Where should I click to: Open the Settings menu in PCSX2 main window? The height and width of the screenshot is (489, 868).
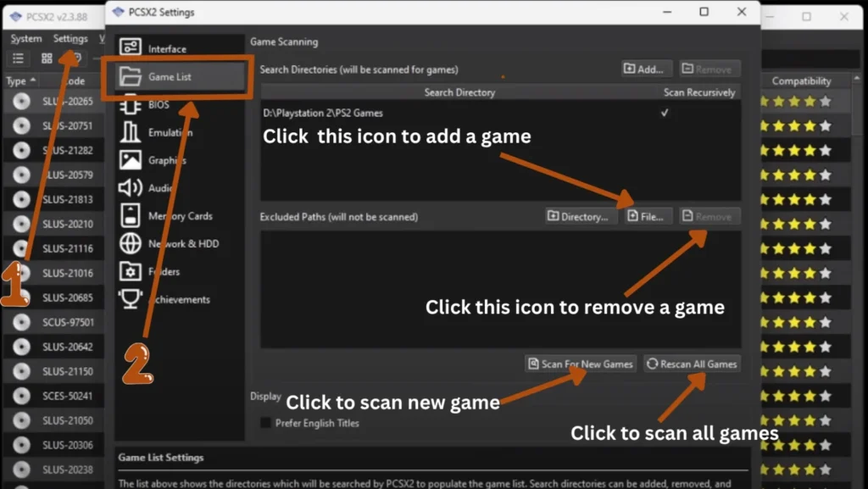click(70, 39)
